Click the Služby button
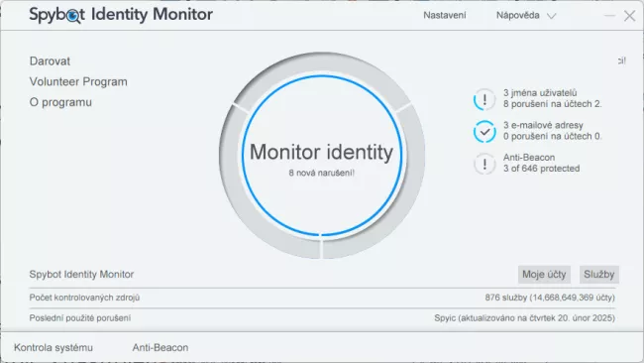644x363 pixels. 598,274
